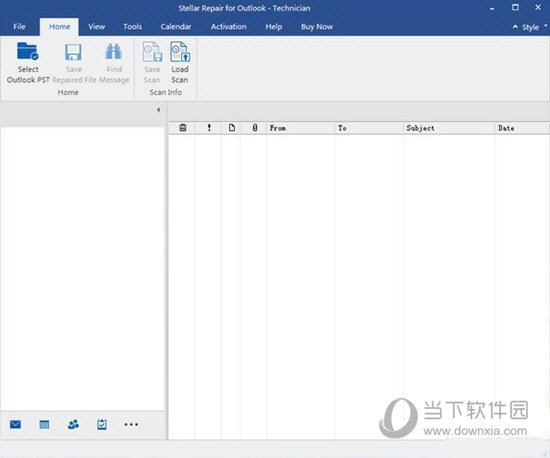Collapse the ribbon with caret
Screen dimensions: 550x458
[x=515, y=27]
